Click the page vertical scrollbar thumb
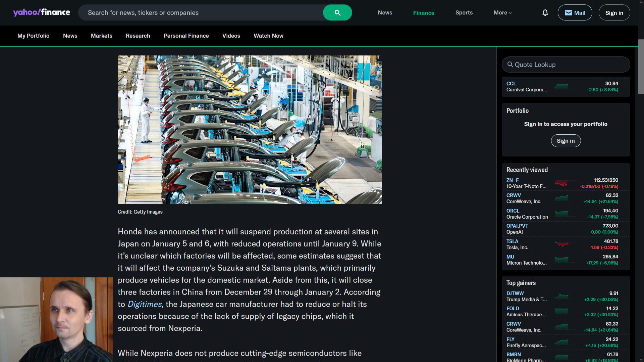The width and height of the screenshot is (644, 362). (641, 66)
